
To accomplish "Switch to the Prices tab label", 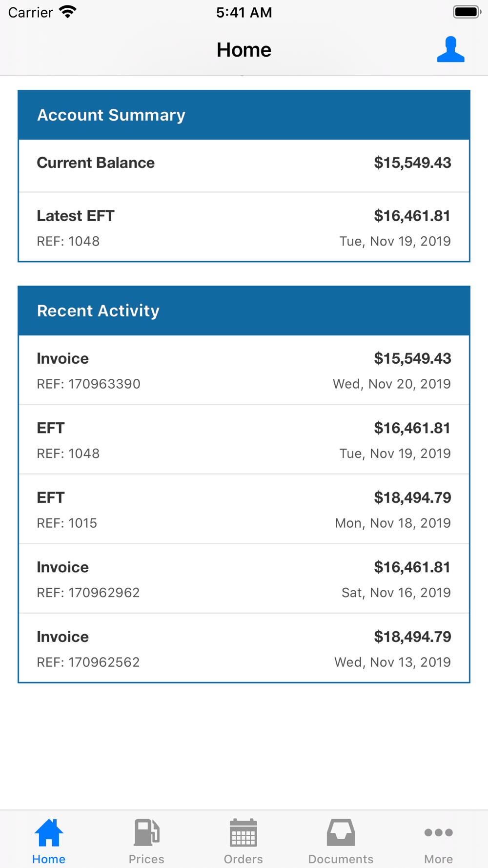I will pos(146,859).
